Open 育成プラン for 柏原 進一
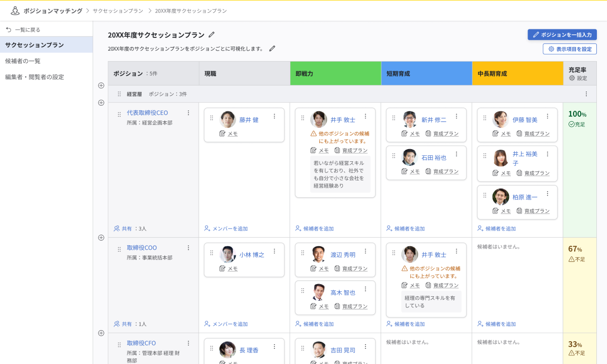607x364 pixels. (x=533, y=211)
